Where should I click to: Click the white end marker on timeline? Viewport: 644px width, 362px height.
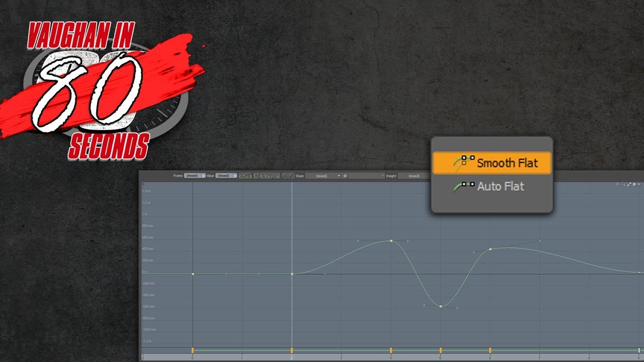click(639, 350)
